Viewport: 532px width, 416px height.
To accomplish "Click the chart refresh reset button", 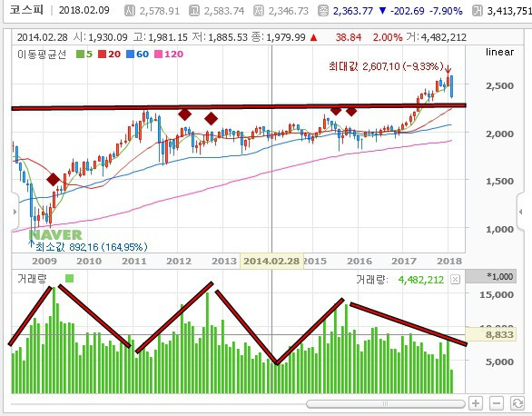I will click(x=517, y=403).
